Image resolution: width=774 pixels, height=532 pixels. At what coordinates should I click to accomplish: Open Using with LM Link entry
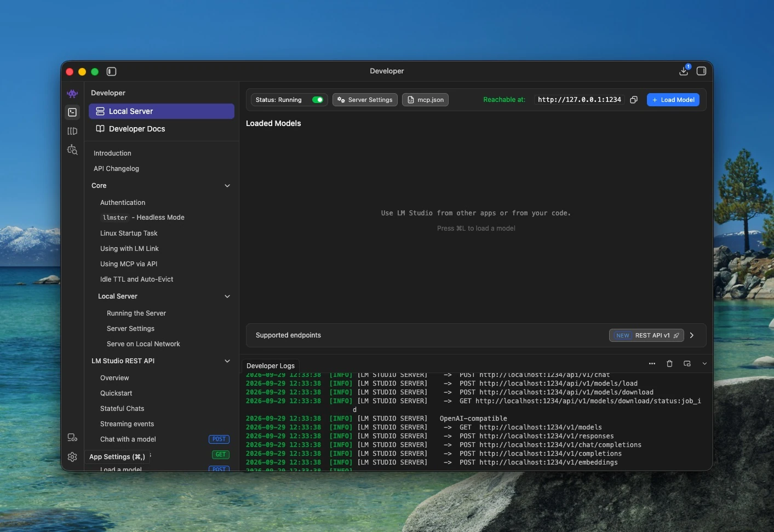[x=129, y=249]
